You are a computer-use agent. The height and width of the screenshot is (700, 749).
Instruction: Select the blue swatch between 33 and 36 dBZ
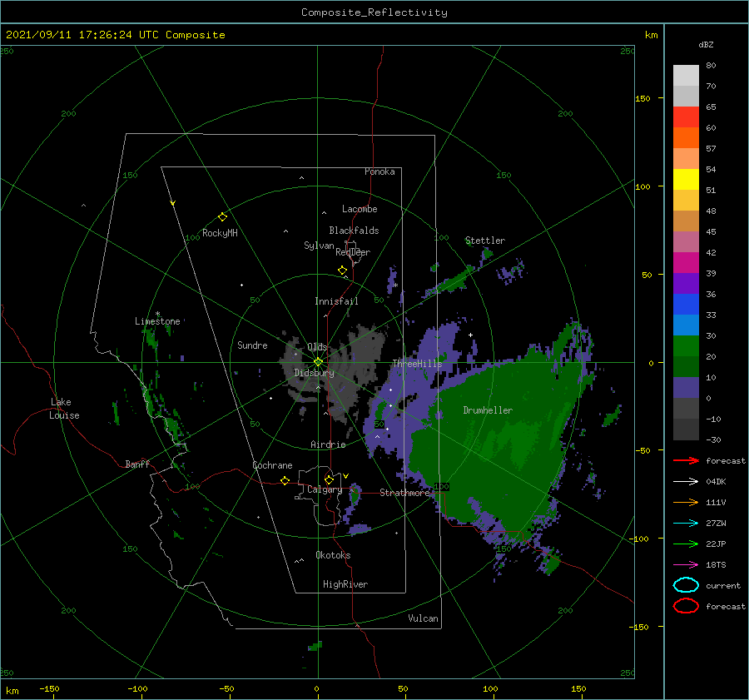(x=686, y=304)
